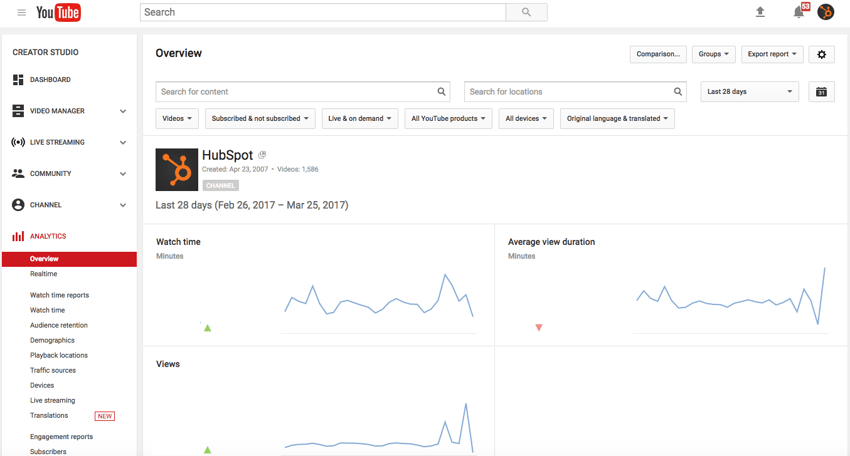This screenshot has width=850, height=456.
Task: Click magnifier in Search for locations
Action: click(678, 92)
